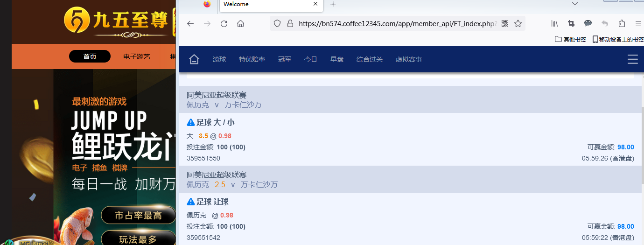This screenshot has height=245, width=644.
Task: Open the list all tabs chevron
Action: [x=574, y=4]
